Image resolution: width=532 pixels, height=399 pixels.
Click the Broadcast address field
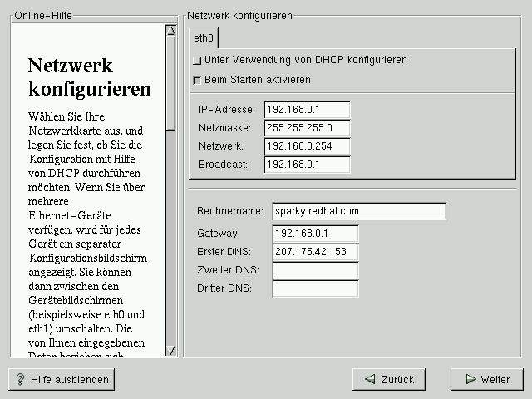tap(307, 165)
